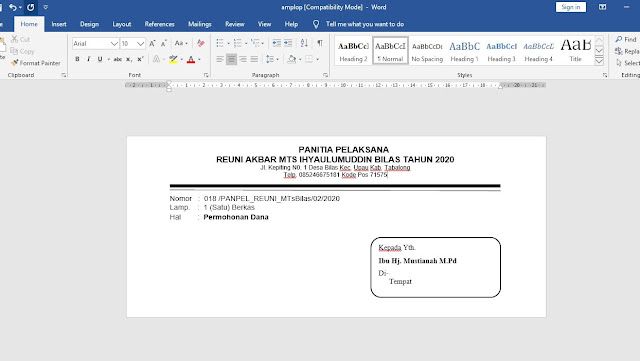Justify the text
Screen dimensions: 640x361
point(254,60)
